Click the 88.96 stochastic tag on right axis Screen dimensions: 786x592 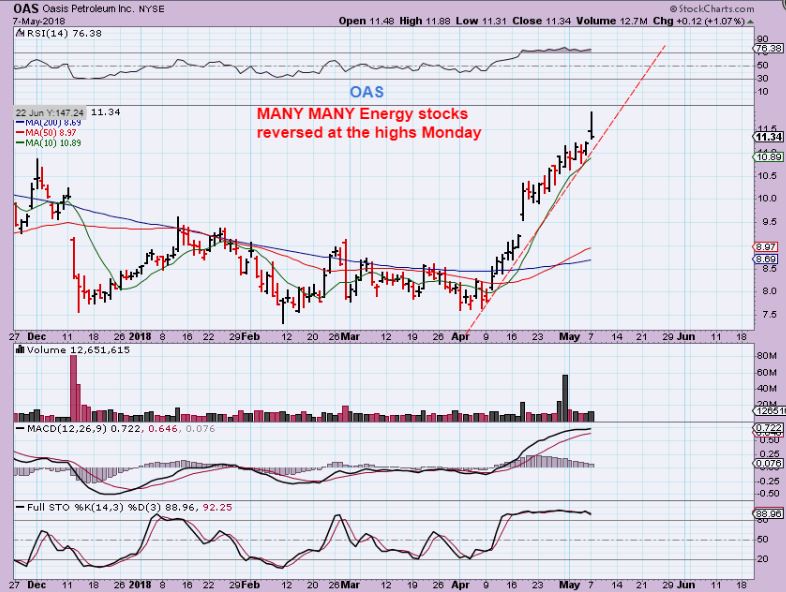[x=768, y=514]
